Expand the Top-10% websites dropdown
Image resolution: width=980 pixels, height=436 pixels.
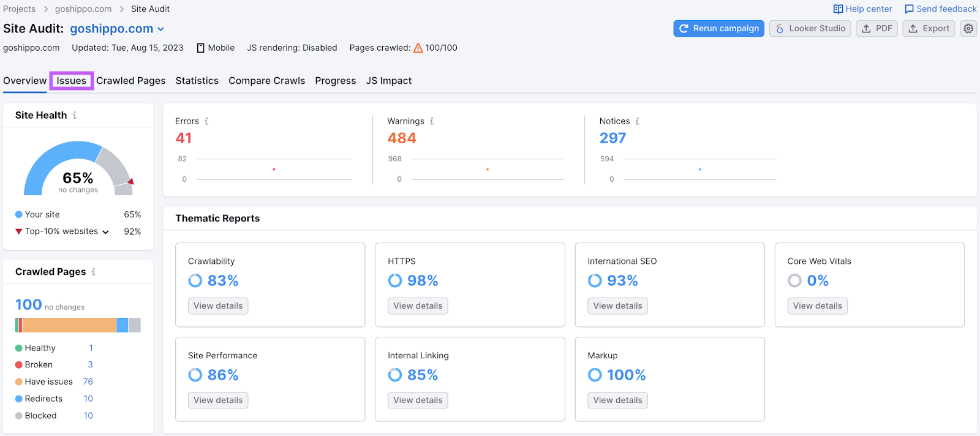tap(105, 232)
